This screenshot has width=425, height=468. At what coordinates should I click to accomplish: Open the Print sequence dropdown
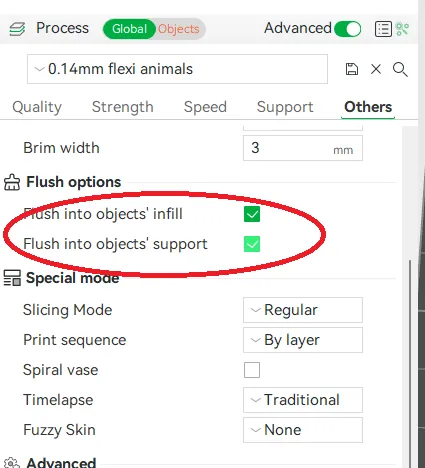(x=303, y=340)
